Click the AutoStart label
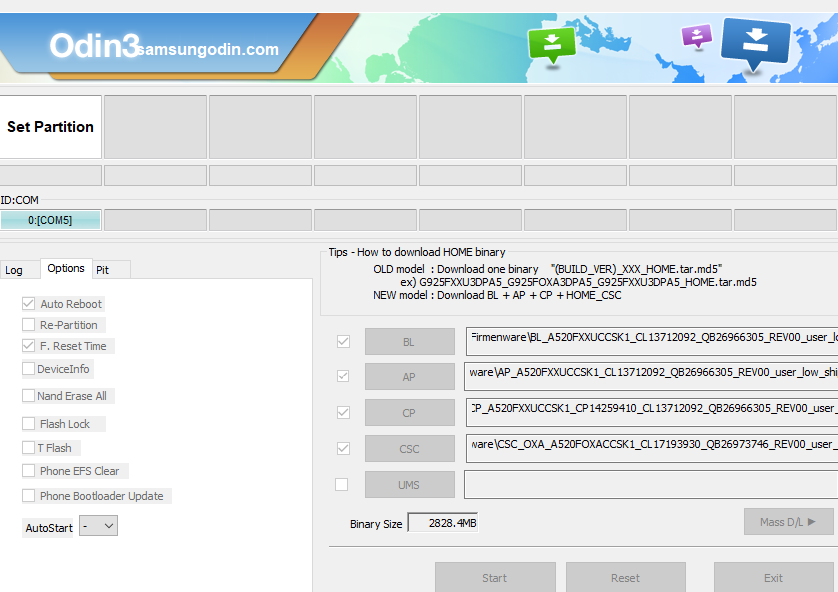Image resolution: width=838 pixels, height=592 pixels. pos(49,528)
